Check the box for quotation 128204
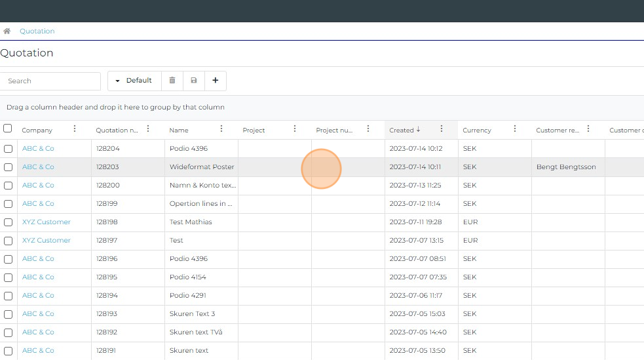This screenshot has height=360, width=644. click(9, 149)
